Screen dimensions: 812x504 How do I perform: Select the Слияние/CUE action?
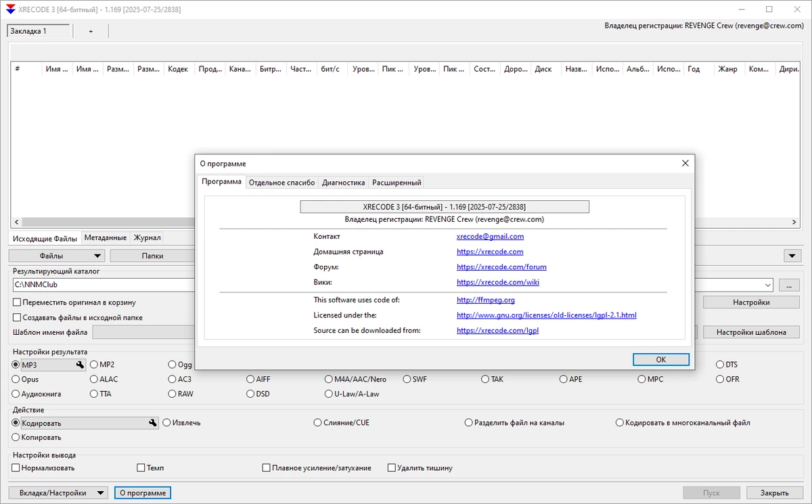342,423
